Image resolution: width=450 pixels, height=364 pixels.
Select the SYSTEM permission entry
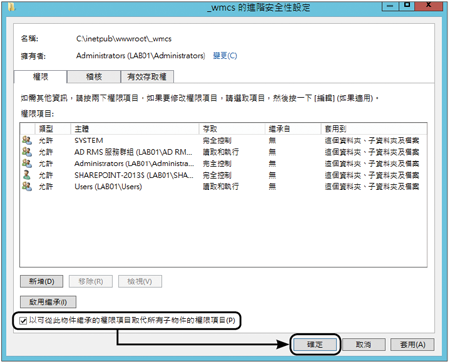(223, 140)
